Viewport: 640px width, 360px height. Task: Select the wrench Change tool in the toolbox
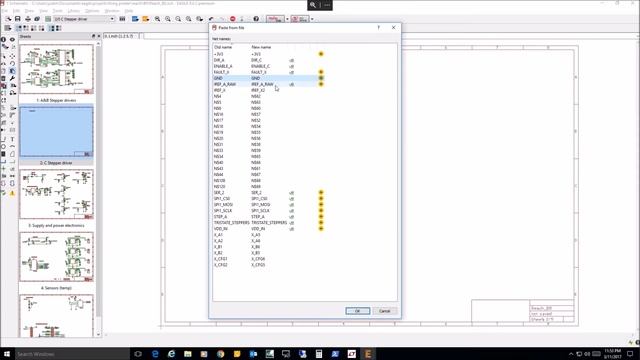pyautogui.click(x=12, y=78)
